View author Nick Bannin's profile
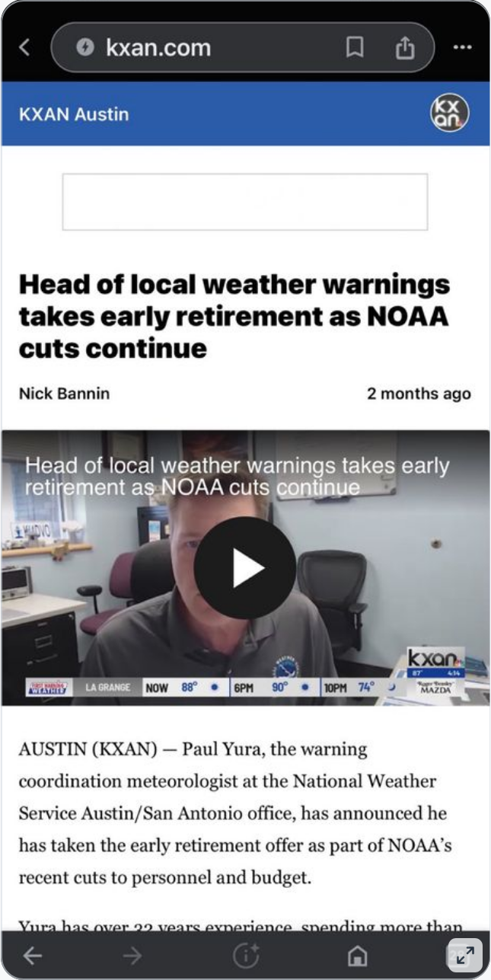 (64, 394)
